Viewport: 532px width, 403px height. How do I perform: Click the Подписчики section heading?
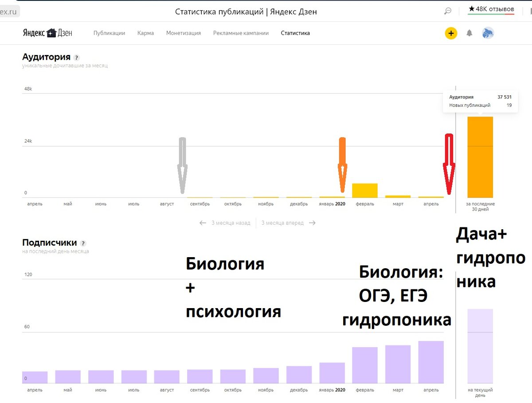click(50, 243)
